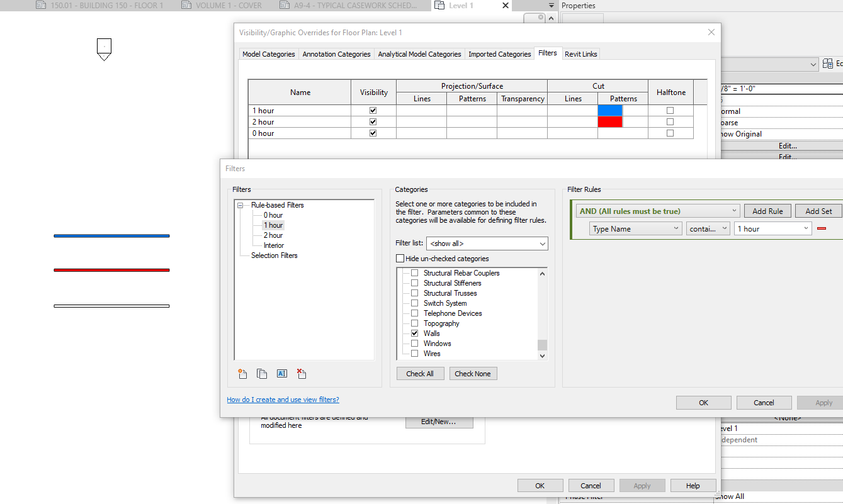Duplicate the selected filter
Screen dimensions: 843x504
pyautogui.click(x=262, y=373)
